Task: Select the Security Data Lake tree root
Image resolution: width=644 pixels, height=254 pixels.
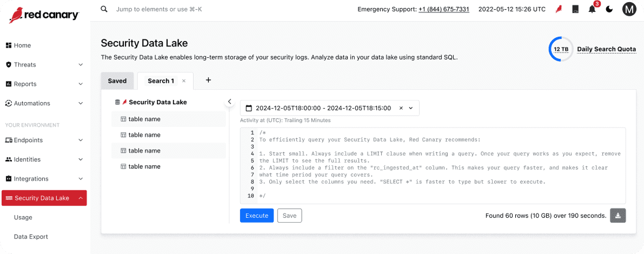Action: pyautogui.click(x=158, y=102)
